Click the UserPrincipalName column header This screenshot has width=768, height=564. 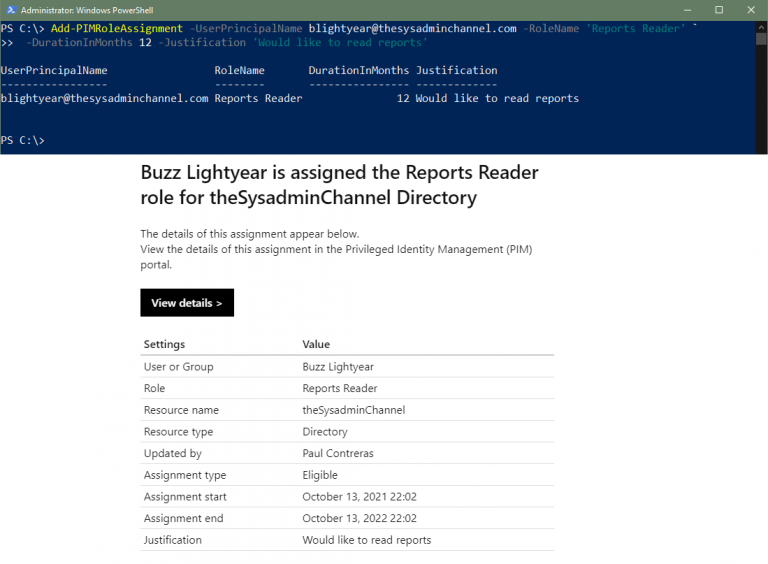tap(54, 70)
